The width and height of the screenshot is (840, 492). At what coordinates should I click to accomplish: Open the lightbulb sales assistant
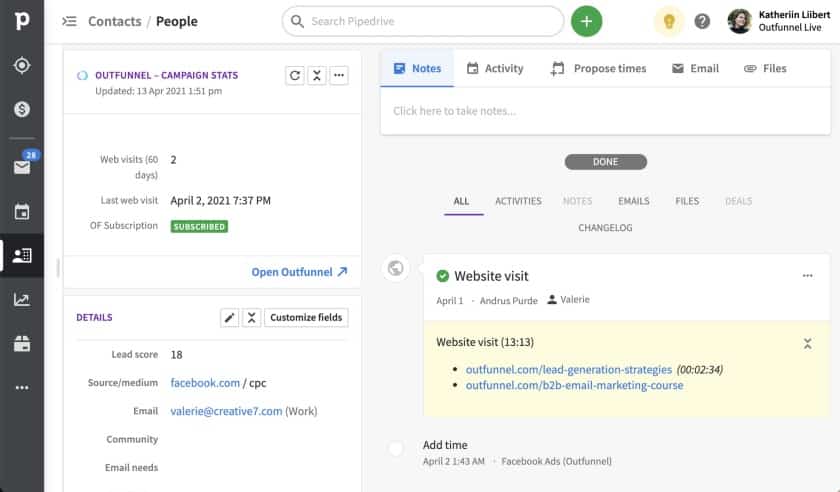click(669, 21)
